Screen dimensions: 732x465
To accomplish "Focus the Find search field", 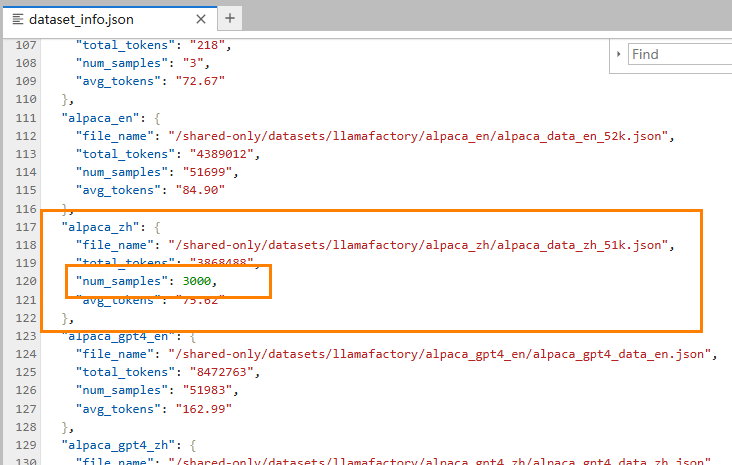I will click(680, 54).
